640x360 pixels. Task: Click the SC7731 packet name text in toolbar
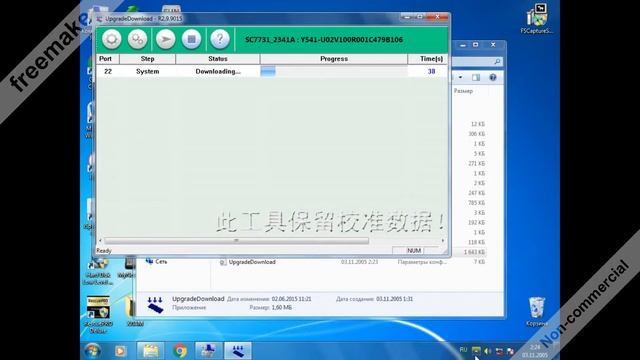pyautogui.click(x=324, y=40)
